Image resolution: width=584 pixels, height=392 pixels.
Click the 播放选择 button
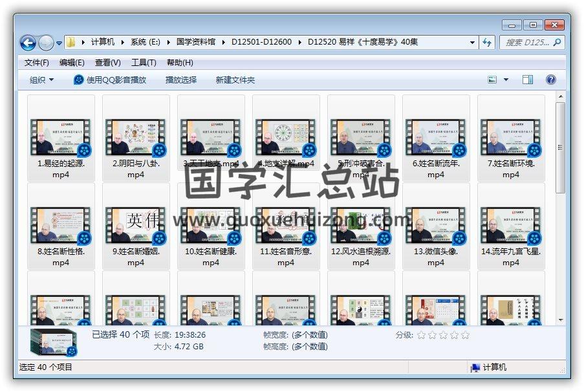[180, 80]
